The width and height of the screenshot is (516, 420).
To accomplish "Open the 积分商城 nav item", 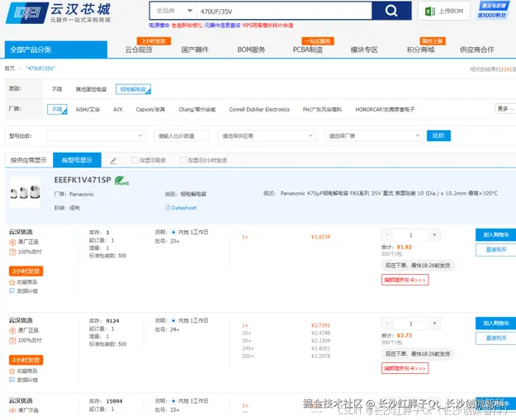I will [420, 50].
